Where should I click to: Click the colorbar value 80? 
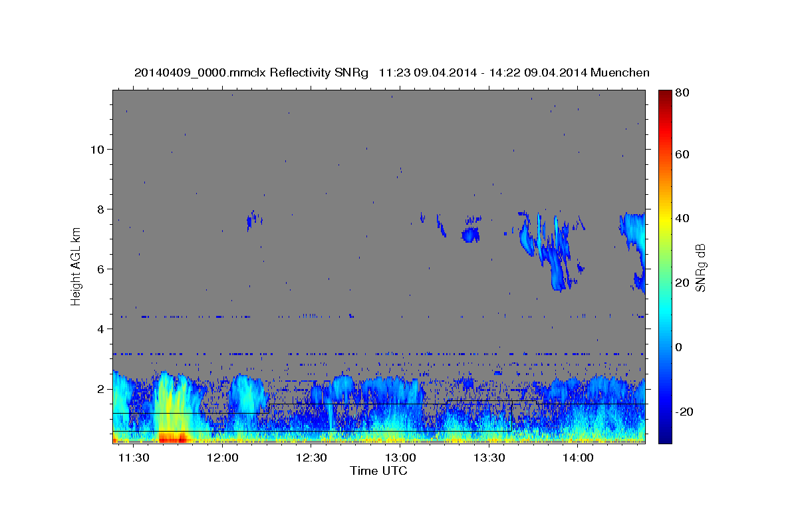(682, 92)
